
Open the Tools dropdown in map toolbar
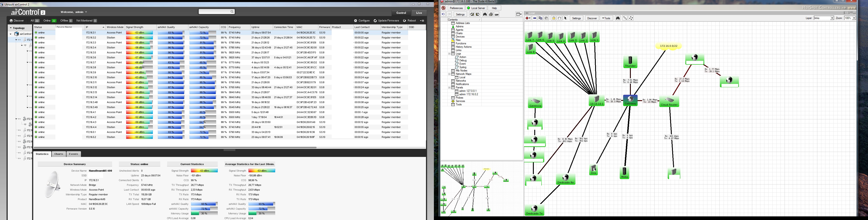(x=606, y=18)
